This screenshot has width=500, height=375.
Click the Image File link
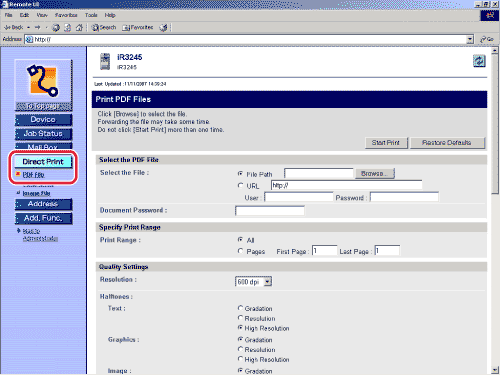click(x=36, y=193)
